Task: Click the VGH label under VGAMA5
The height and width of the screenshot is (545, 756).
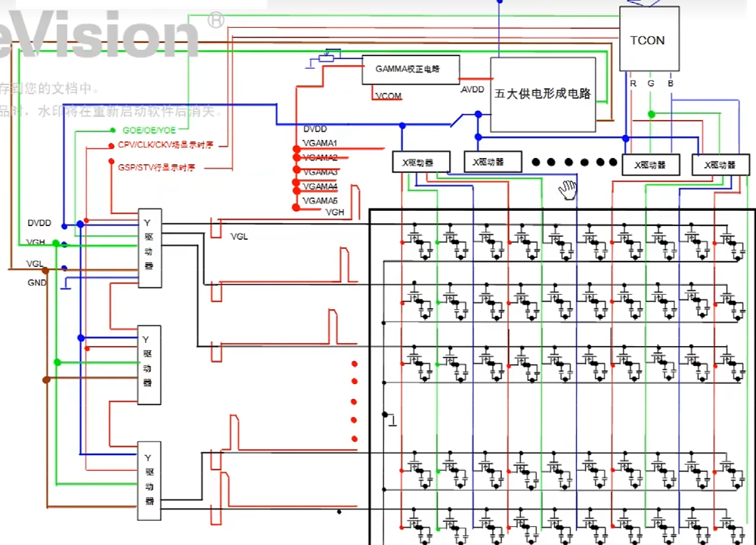Action: (x=335, y=212)
